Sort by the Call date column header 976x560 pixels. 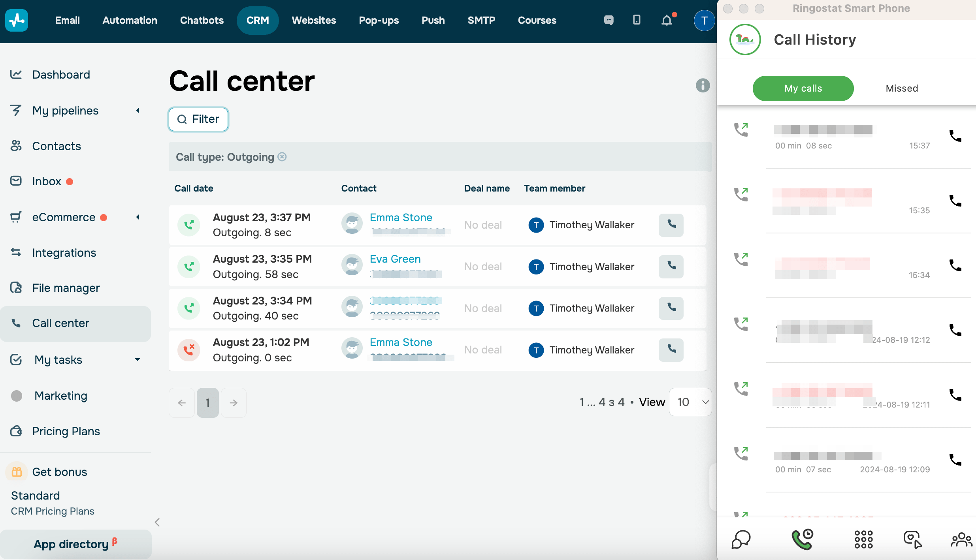click(x=194, y=188)
